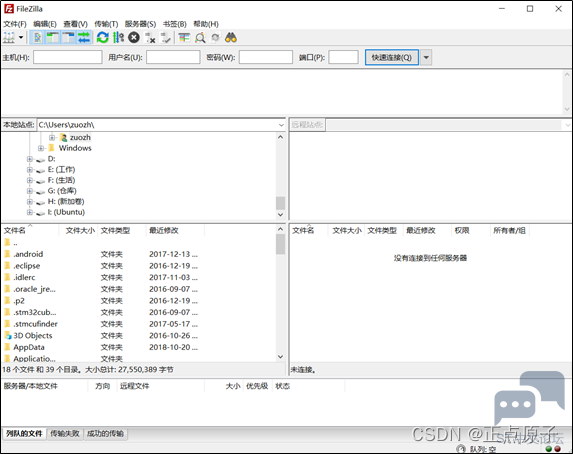Click the 主机(H) input field
The width and height of the screenshot is (573, 454).
pos(68,57)
